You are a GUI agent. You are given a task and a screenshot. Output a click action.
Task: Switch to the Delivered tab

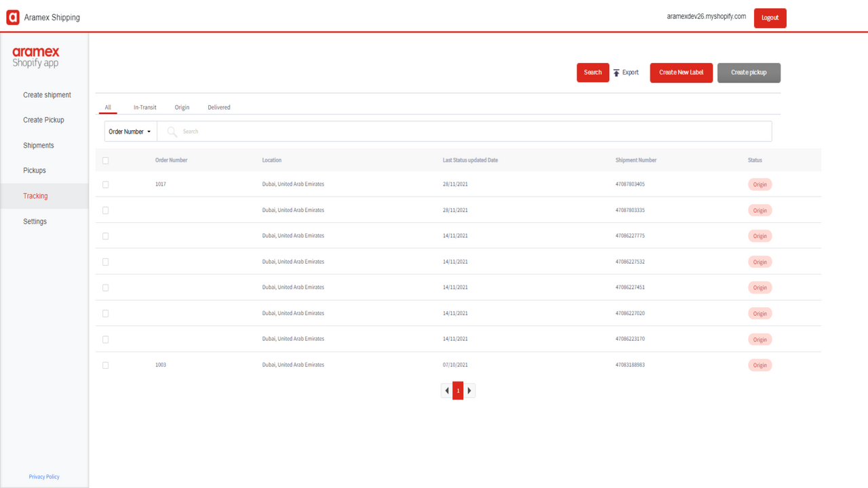coord(219,107)
